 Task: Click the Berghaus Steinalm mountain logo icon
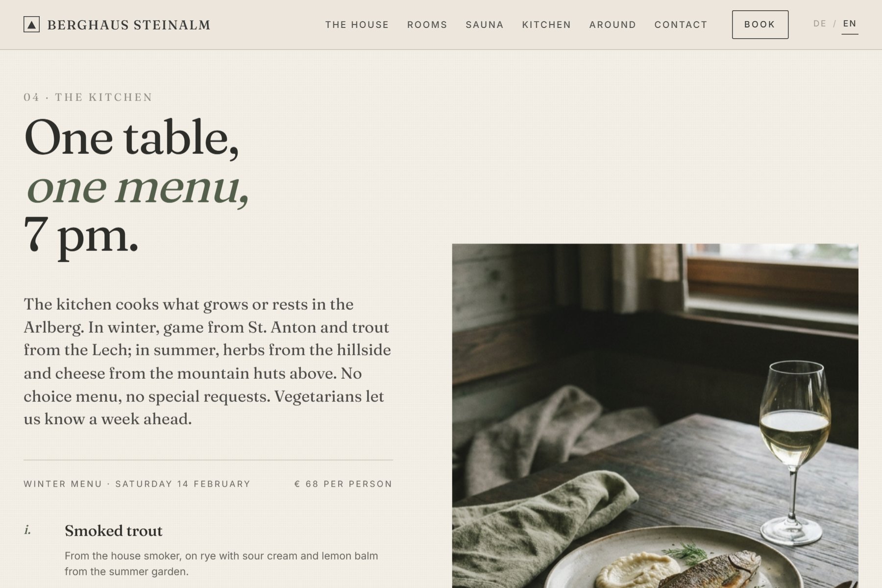pyautogui.click(x=31, y=24)
